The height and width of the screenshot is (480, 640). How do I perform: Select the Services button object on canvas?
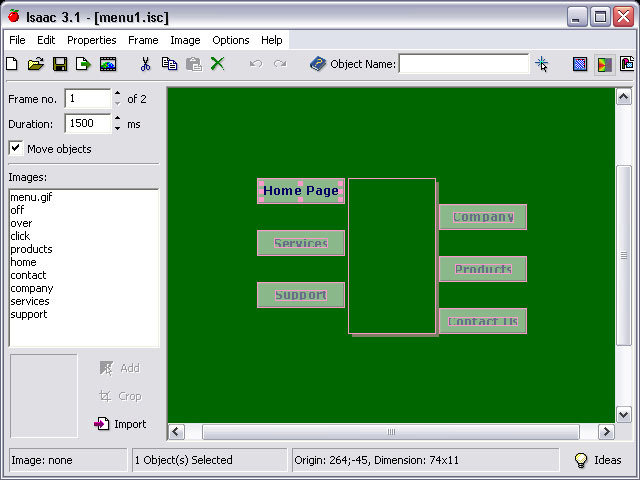301,243
